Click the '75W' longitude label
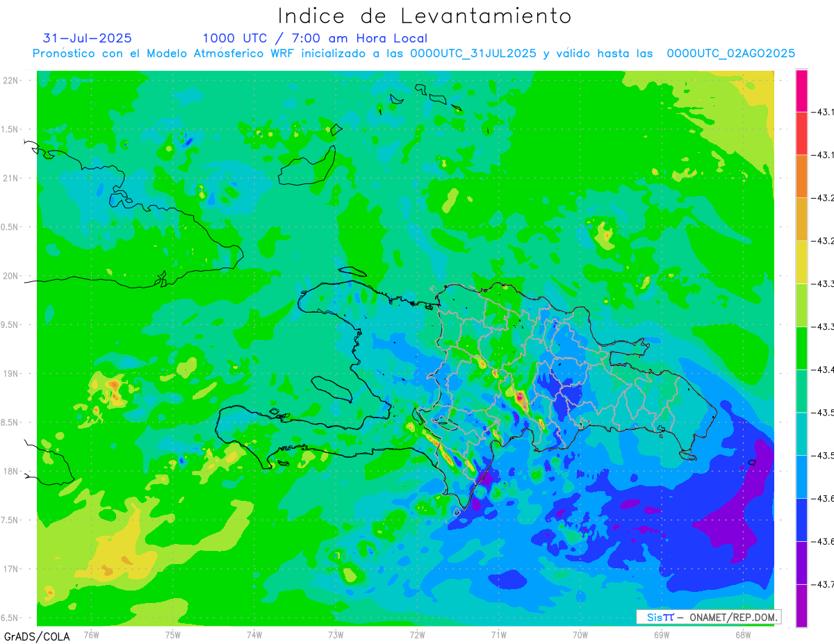The height and width of the screenshot is (644, 834). pos(172,634)
